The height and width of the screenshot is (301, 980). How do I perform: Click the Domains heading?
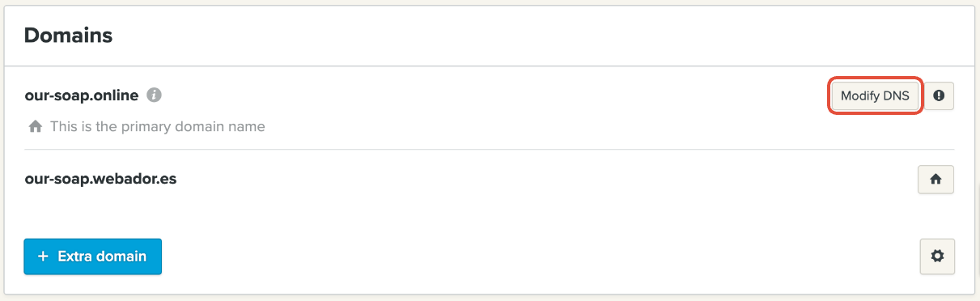point(68,36)
